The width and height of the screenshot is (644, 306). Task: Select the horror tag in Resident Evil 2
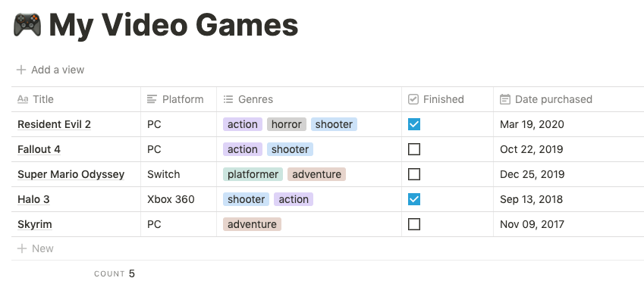(x=286, y=124)
